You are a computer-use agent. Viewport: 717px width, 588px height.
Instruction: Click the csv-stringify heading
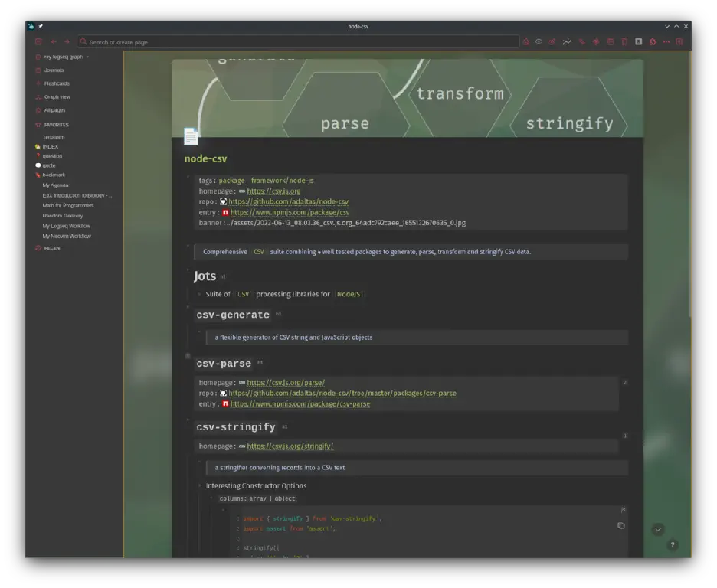235,427
